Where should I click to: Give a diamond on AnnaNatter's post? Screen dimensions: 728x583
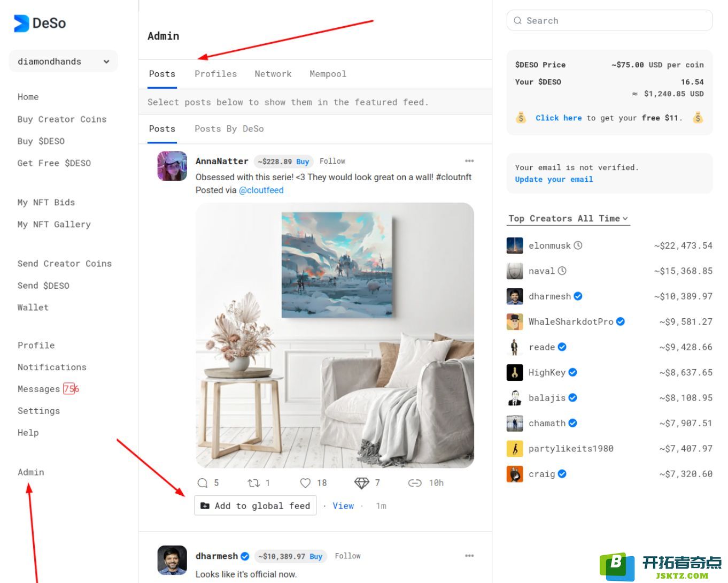click(x=362, y=483)
